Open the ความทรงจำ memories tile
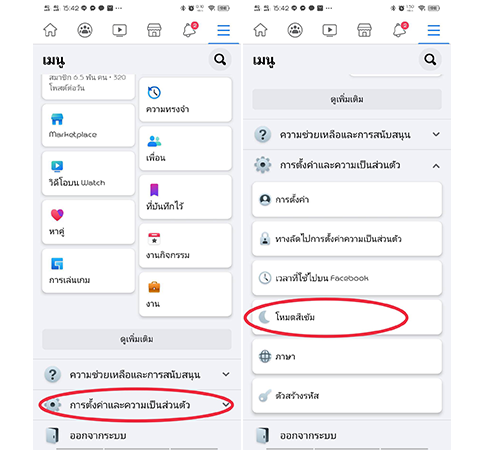 point(185,100)
